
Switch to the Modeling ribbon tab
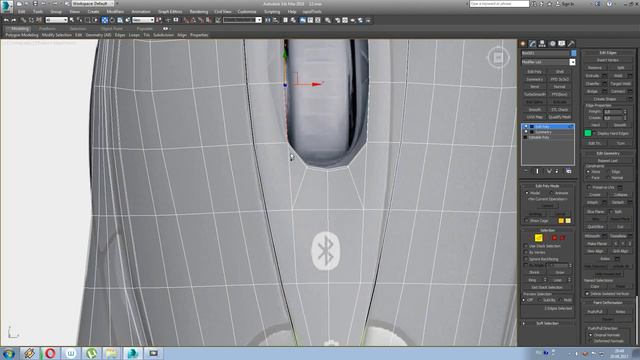(x=19, y=29)
